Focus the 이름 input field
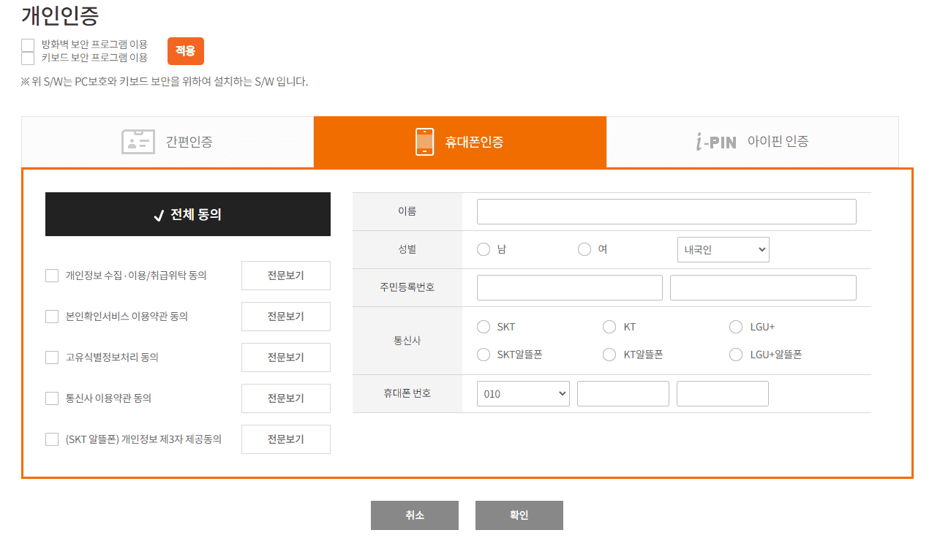The width and height of the screenshot is (940, 560). pyautogui.click(x=666, y=211)
